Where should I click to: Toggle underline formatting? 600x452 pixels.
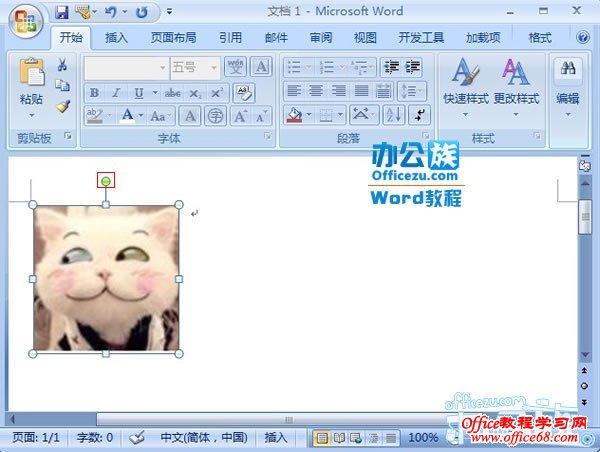[139, 93]
